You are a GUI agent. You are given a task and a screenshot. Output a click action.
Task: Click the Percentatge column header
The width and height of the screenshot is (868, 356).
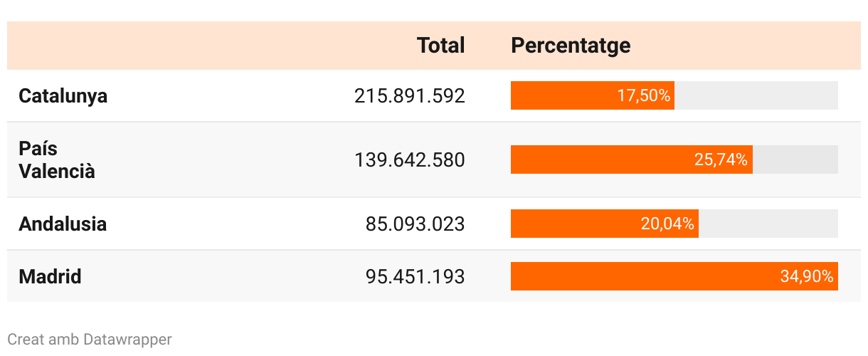[x=571, y=46]
